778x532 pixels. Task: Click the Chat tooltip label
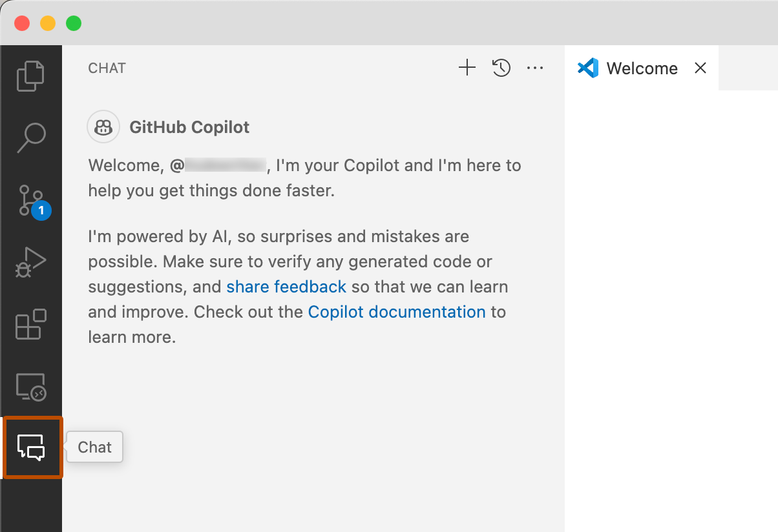(94, 447)
